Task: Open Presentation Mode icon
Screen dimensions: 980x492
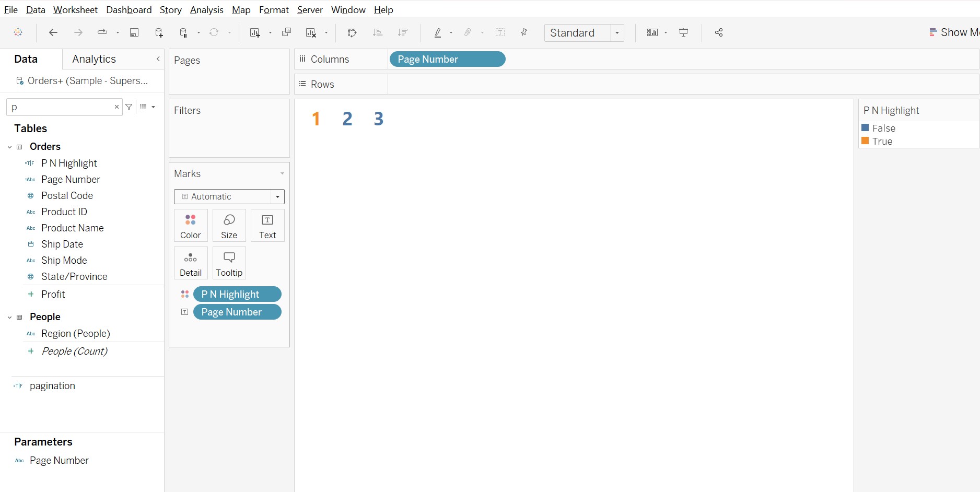Action: (683, 32)
